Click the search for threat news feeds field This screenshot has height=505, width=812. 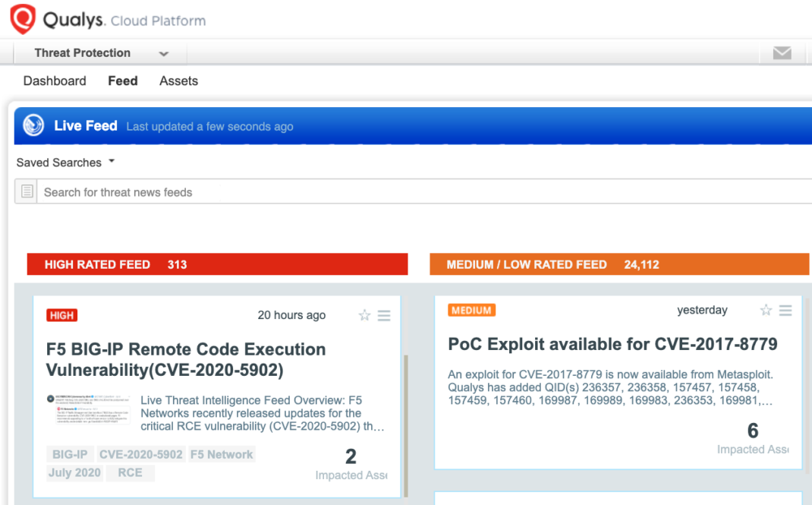click(425, 192)
